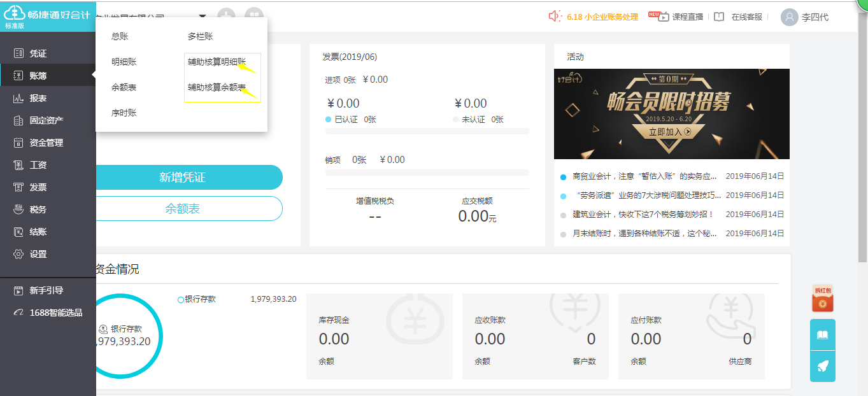Click the blue book floating button
Image resolution: width=868 pixels, height=396 pixels.
pyautogui.click(x=823, y=335)
